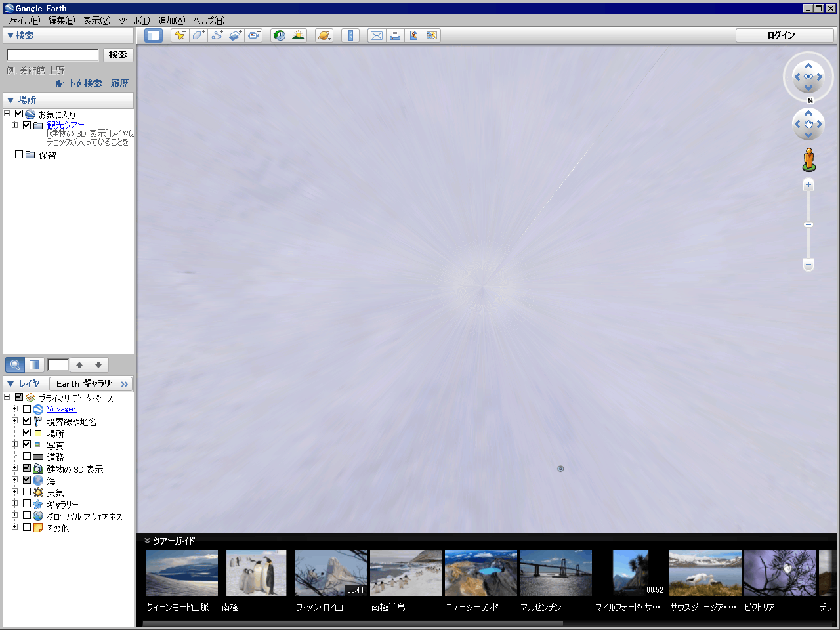Click the Street View pegman icon
Viewport: 840px width, 630px height.
808,159
